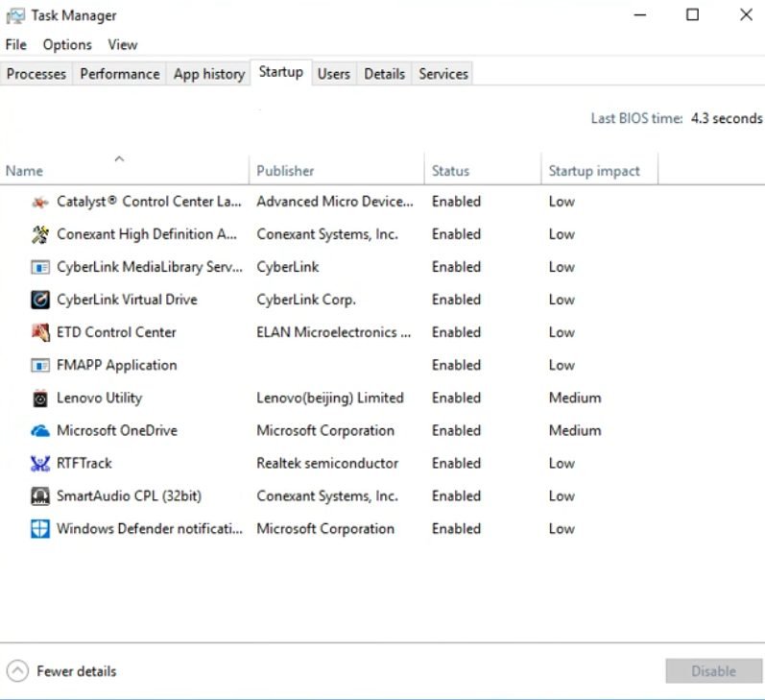This screenshot has width=765, height=700.
Task: Click Medium impact for Lenovo Utility
Action: click(575, 398)
